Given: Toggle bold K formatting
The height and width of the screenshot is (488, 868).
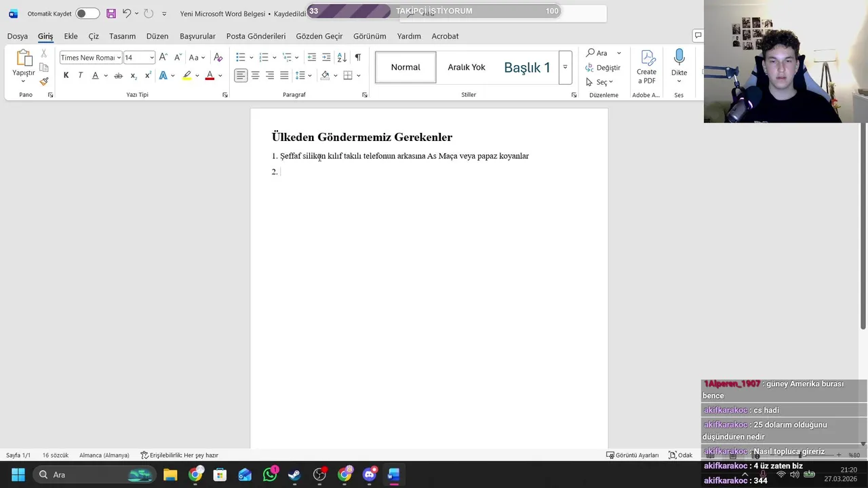Looking at the screenshot, I should [66, 75].
